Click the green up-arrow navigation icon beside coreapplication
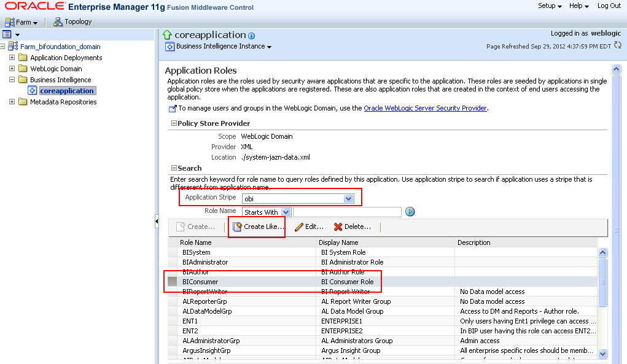Image resolution: width=627 pixels, height=364 pixels. pyautogui.click(x=168, y=35)
